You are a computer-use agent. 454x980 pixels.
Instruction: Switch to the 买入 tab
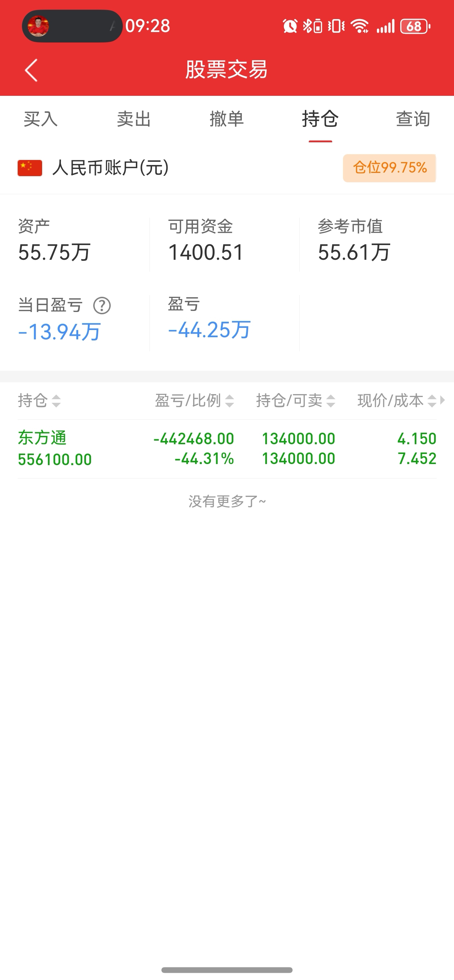coord(41,119)
